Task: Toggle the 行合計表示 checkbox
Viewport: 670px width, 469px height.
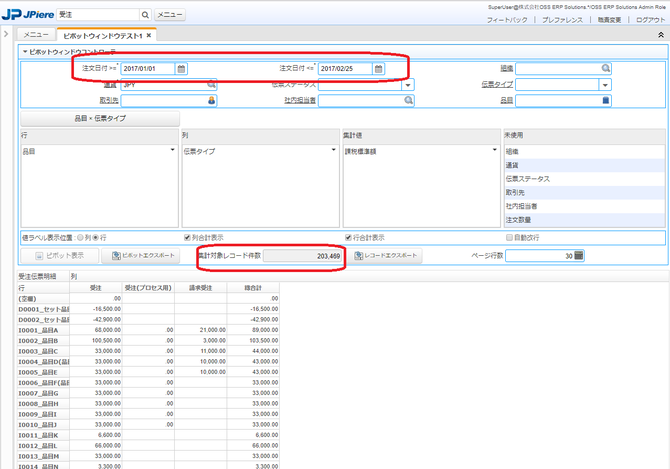Action: click(x=348, y=237)
